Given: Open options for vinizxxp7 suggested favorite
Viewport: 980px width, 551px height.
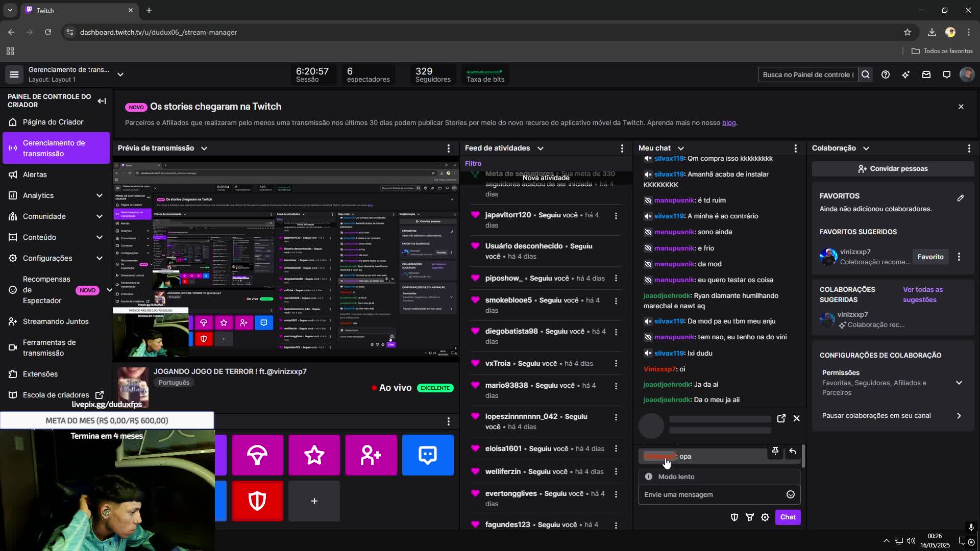Looking at the screenshot, I should (x=959, y=257).
